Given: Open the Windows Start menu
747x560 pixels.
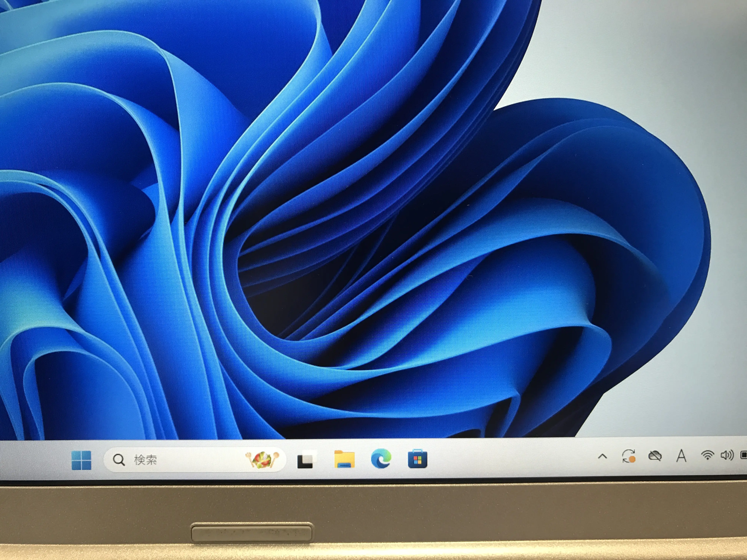Looking at the screenshot, I should point(81,460).
